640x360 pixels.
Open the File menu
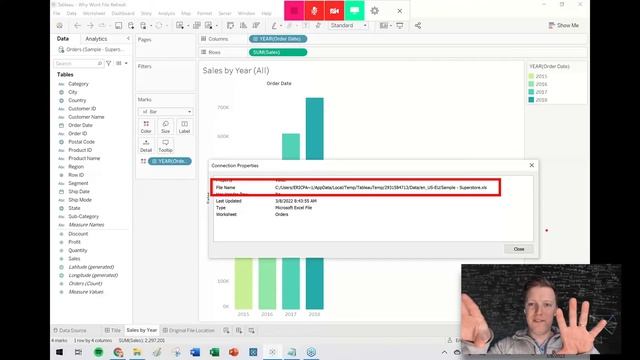(57, 13)
